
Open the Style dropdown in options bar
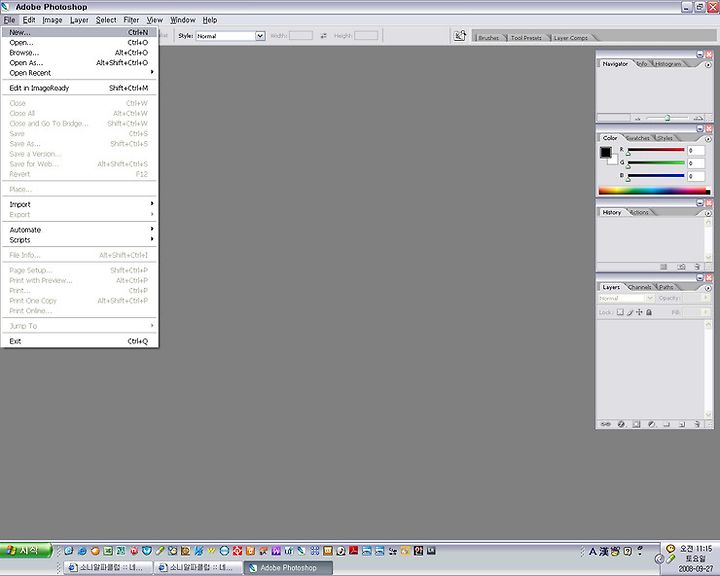click(260, 36)
